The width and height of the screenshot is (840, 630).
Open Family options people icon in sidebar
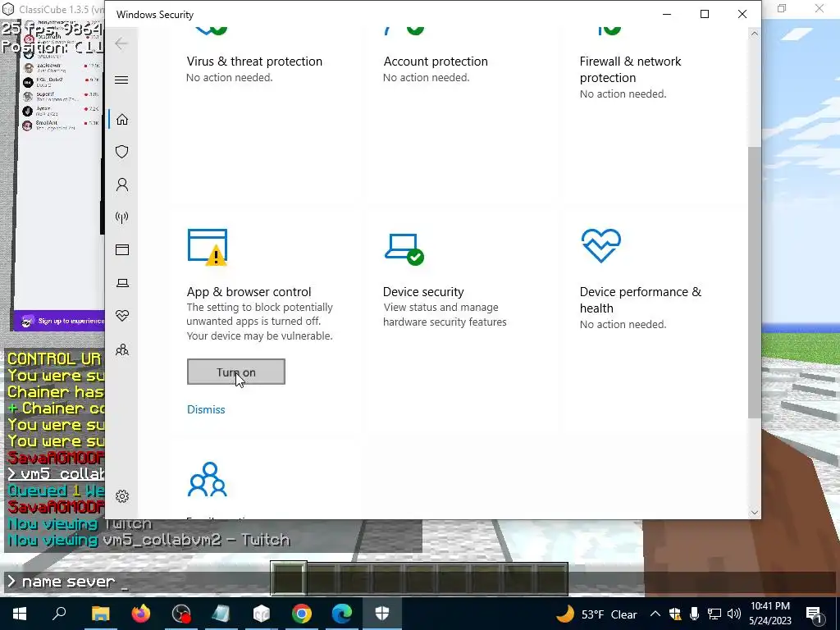coord(122,349)
